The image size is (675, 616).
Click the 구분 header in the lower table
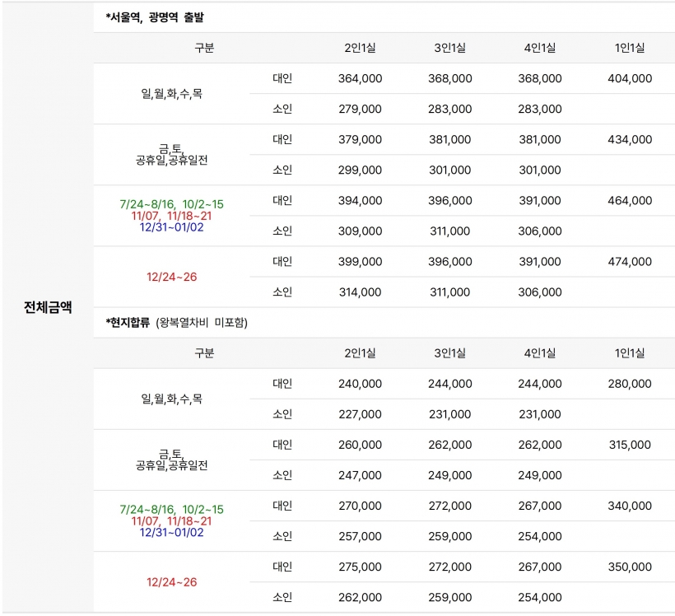tap(204, 353)
